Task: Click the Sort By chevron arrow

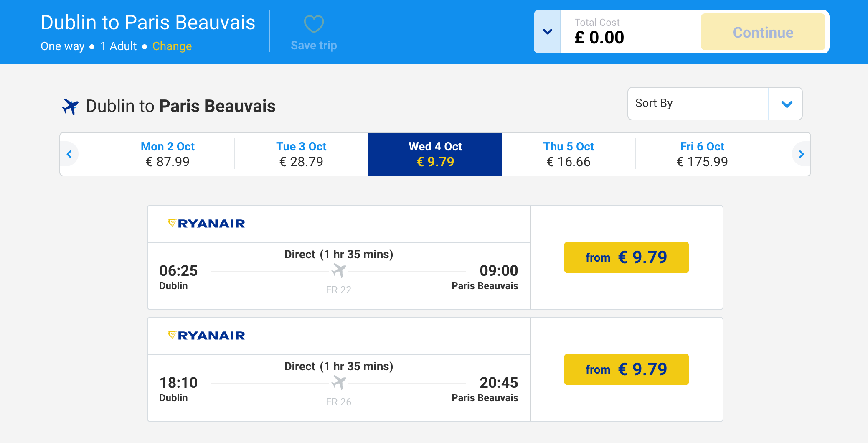Action: coord(787,104)
